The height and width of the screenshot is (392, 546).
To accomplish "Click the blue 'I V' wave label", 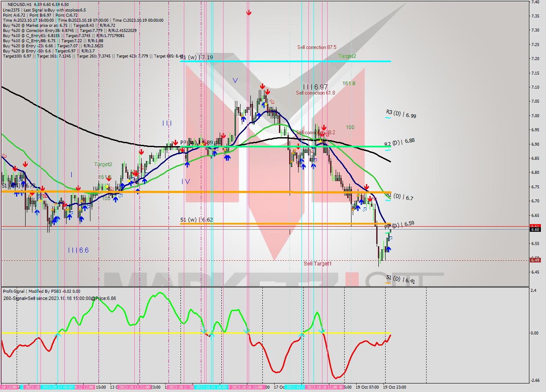I will click(x=186, y=182).
